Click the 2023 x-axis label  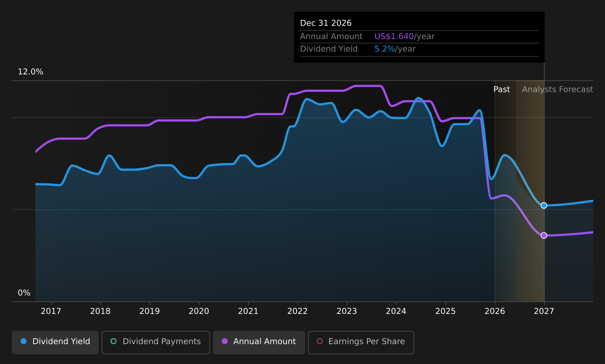click(x=347, y=311)
